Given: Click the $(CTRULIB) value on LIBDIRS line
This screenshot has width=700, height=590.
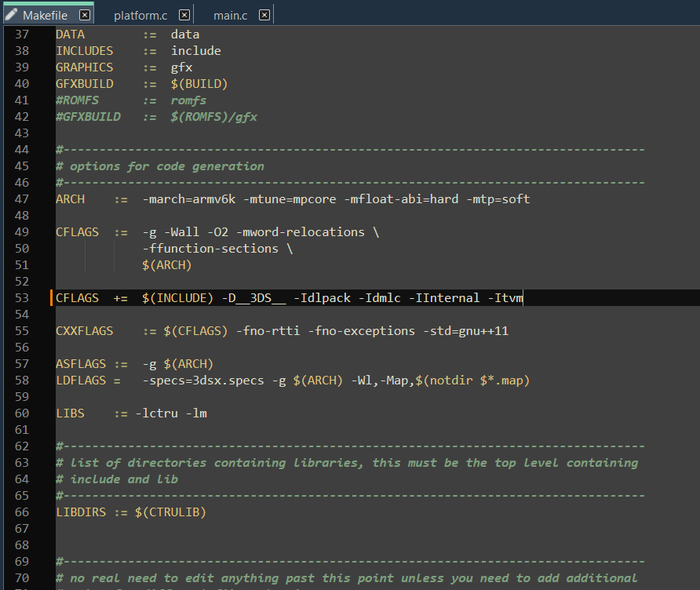Looking at the screenshot, I should coord(170,512).
